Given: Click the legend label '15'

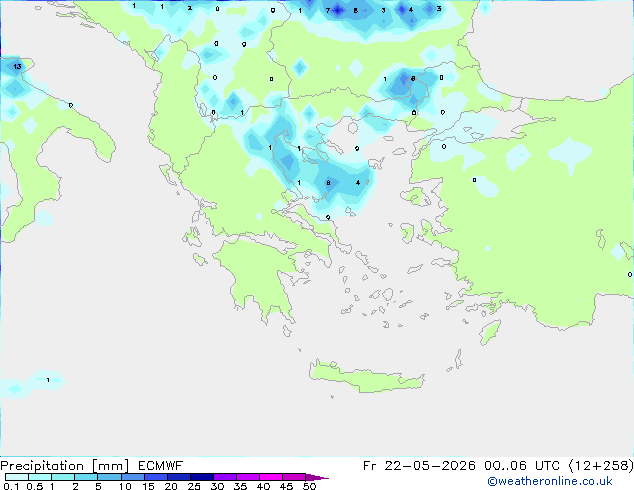Looking at the screenshot, I should point(148,486).
